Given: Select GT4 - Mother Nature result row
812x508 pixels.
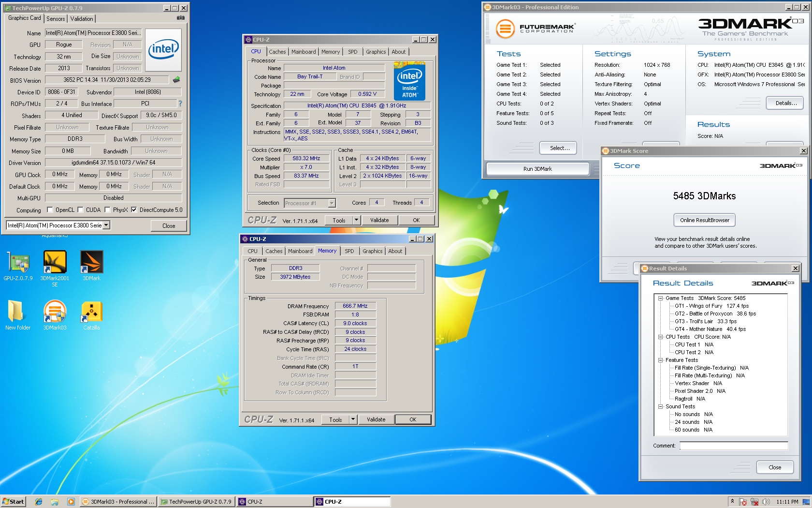Looking at the screenshot, I should pos(710,329).
